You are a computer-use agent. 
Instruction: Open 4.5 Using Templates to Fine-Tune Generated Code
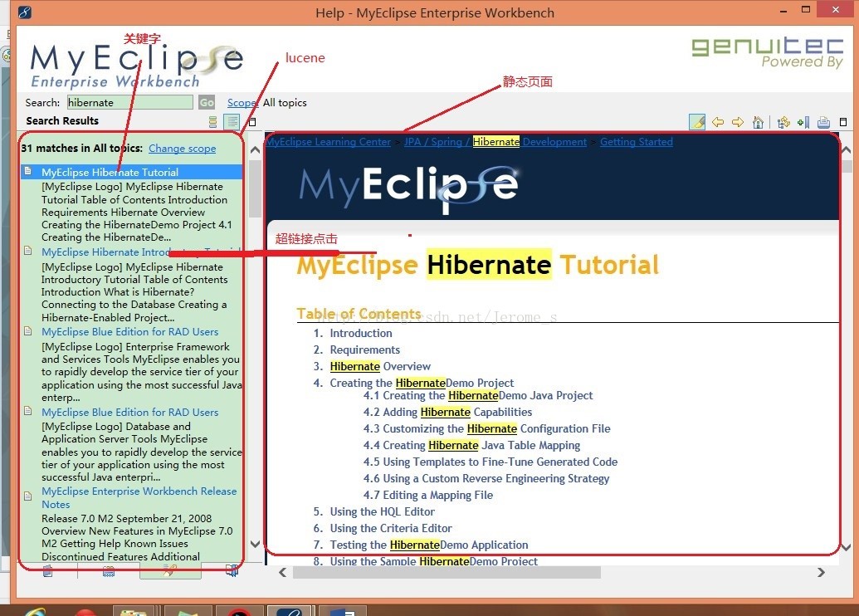[x=491, y=462]
